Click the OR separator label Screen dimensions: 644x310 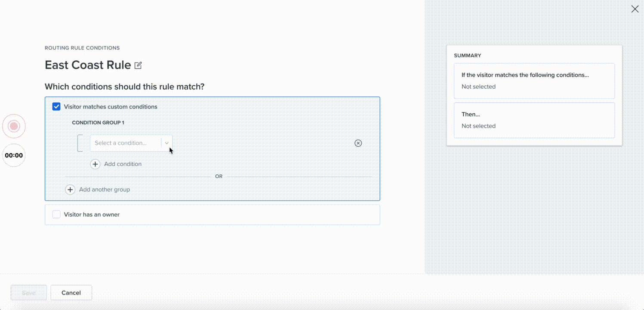(219, 177)
